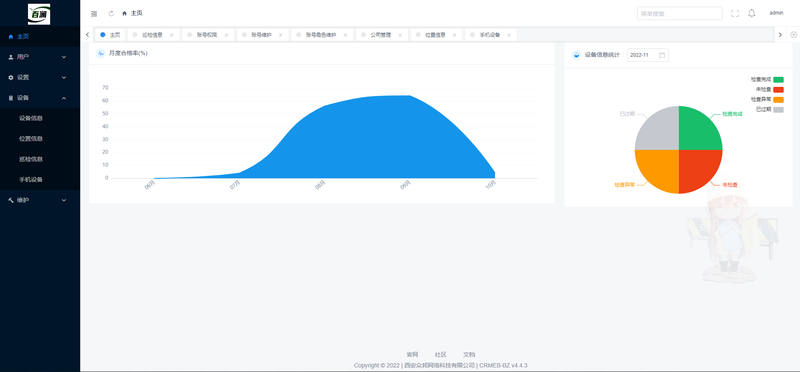
Task: Expand the 用户 sidebar menu
Action: tap(40, 57)
